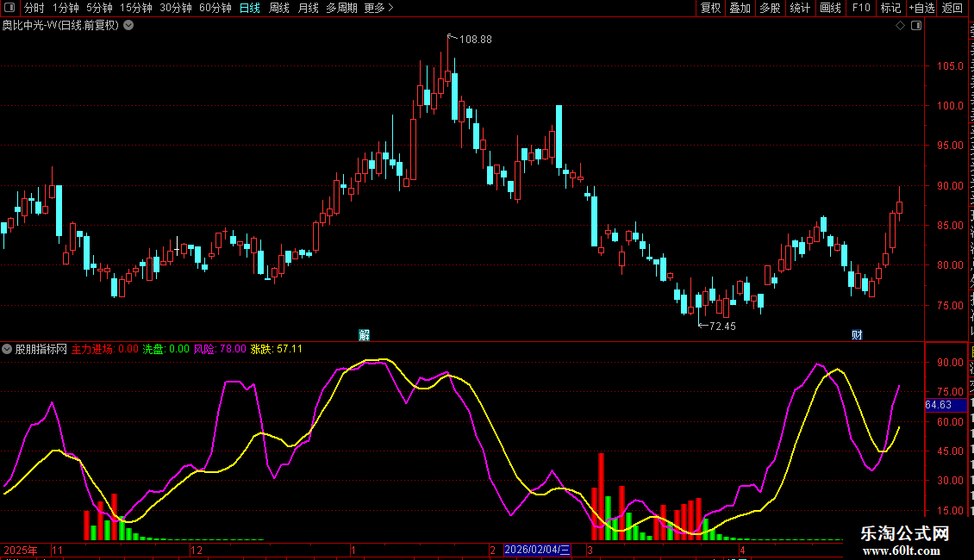Open indicator dropdown beside 股朋指标网
This screenshot has width=974, height=560.
point(7,349)
